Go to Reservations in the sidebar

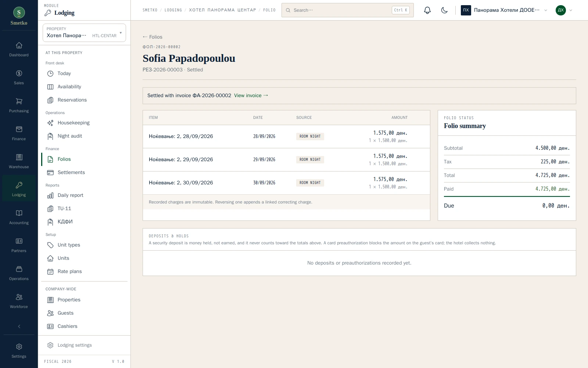point(84,100)
